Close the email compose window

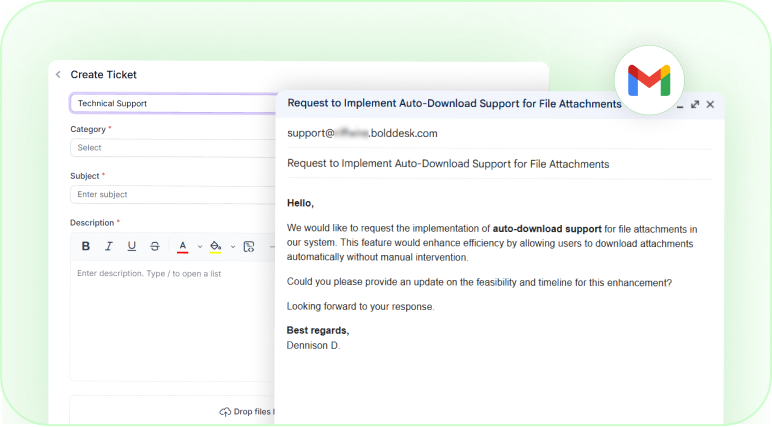coord(710,104)
